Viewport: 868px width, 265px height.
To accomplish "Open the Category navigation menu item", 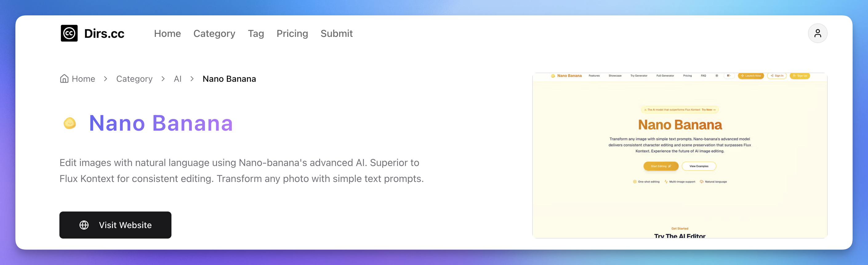I will [x=214, y=34].
